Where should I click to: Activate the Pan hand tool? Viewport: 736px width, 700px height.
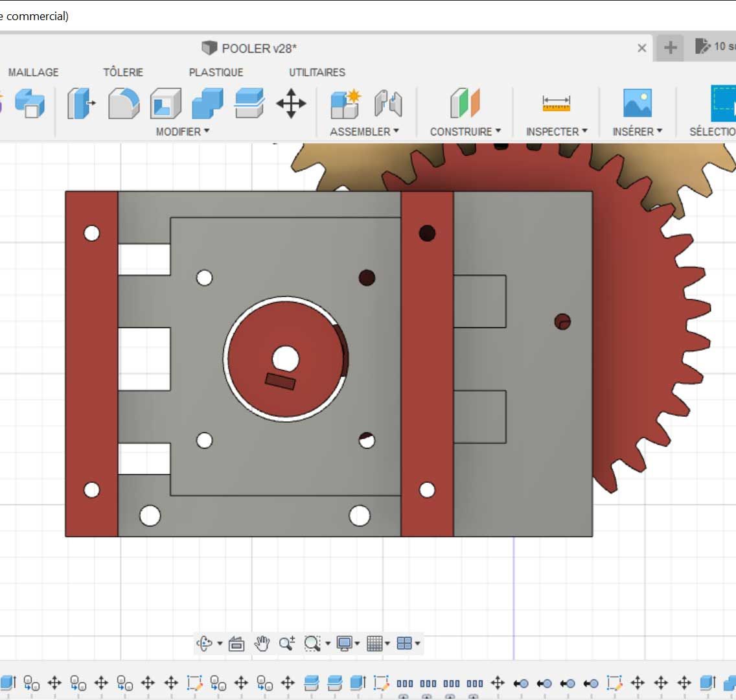tap(262, 644)
